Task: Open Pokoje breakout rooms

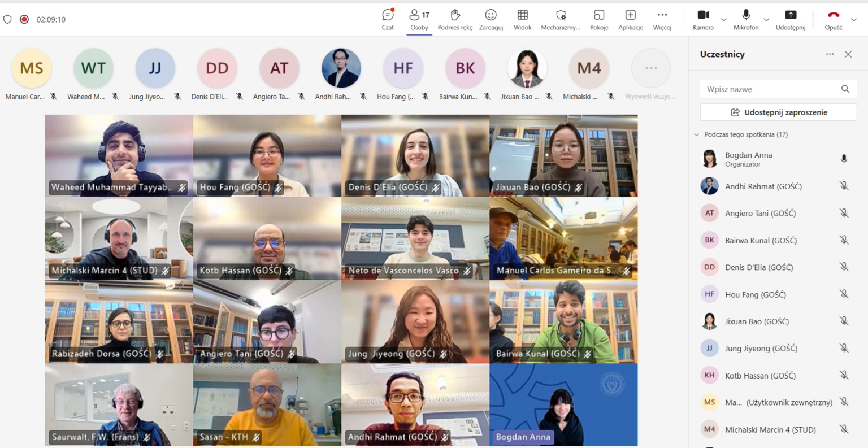Action: point(599,19)
